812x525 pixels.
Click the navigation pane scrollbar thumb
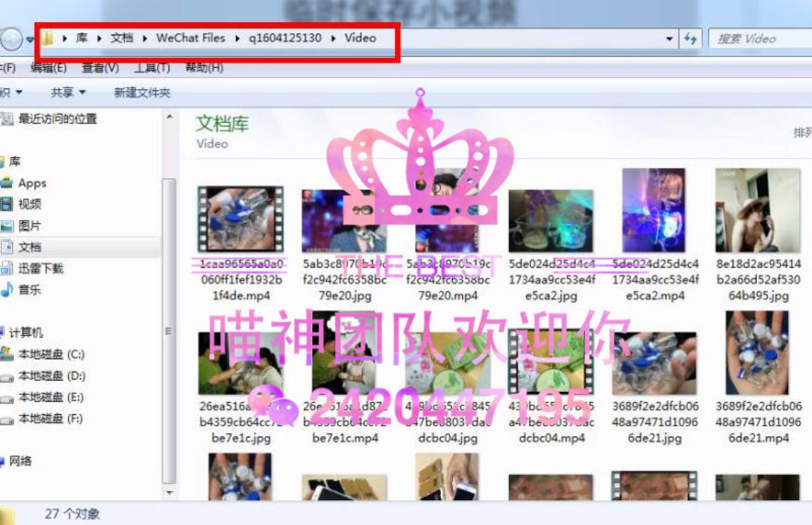pyautogui.click(x=169, y=330)
